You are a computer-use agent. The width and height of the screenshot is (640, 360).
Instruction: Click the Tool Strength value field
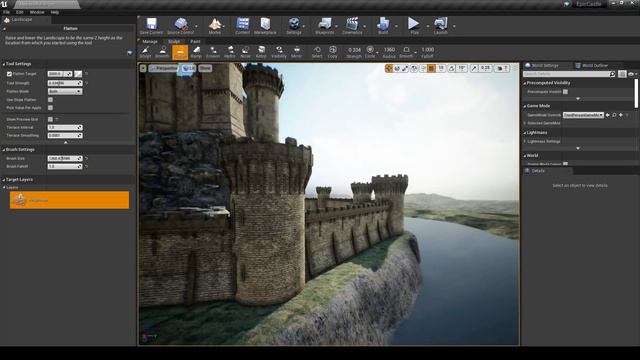click(65, 83)
